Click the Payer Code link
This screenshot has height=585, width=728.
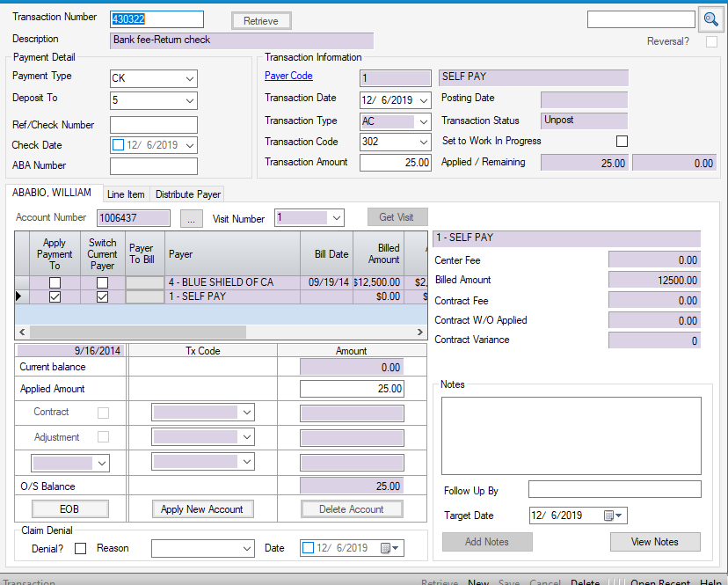point(288,77)
